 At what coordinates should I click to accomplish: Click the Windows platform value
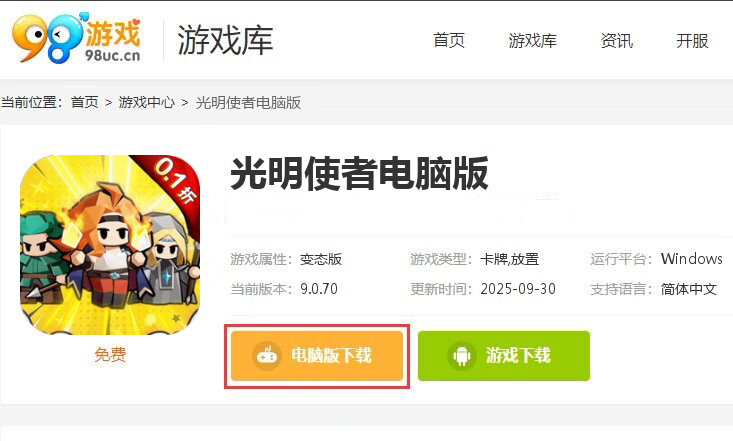coord(691,259)
